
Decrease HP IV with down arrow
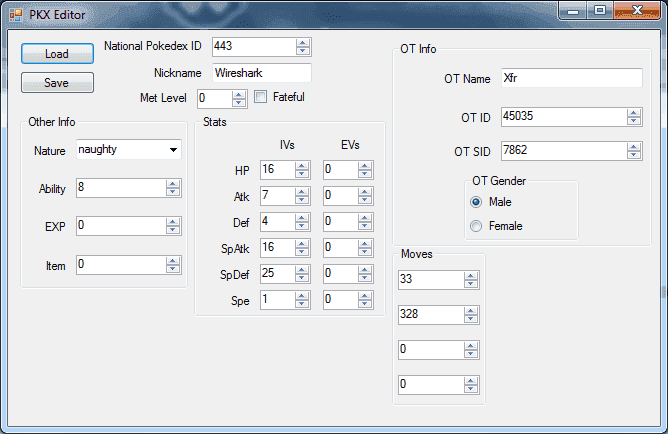coord(302,174)
